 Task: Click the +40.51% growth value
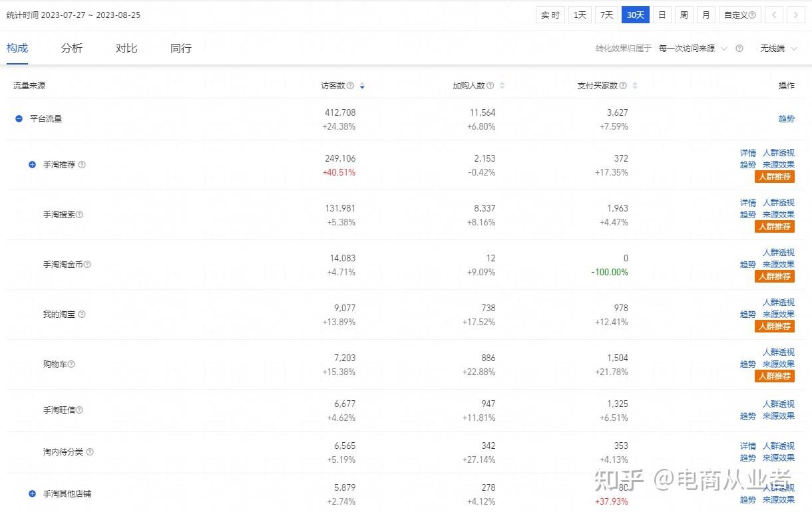[339, 172]
